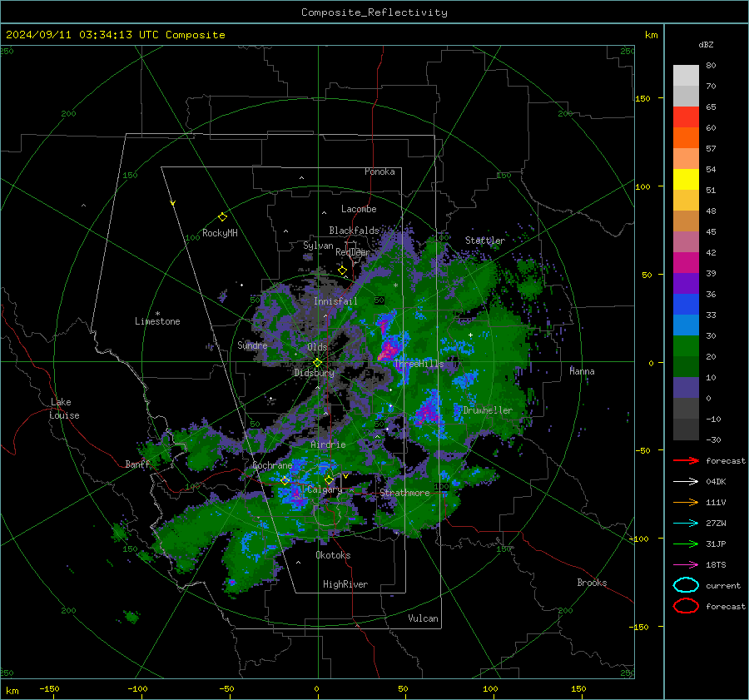Click the bright green 30 dBZ swatch

(x=686, y=345)
